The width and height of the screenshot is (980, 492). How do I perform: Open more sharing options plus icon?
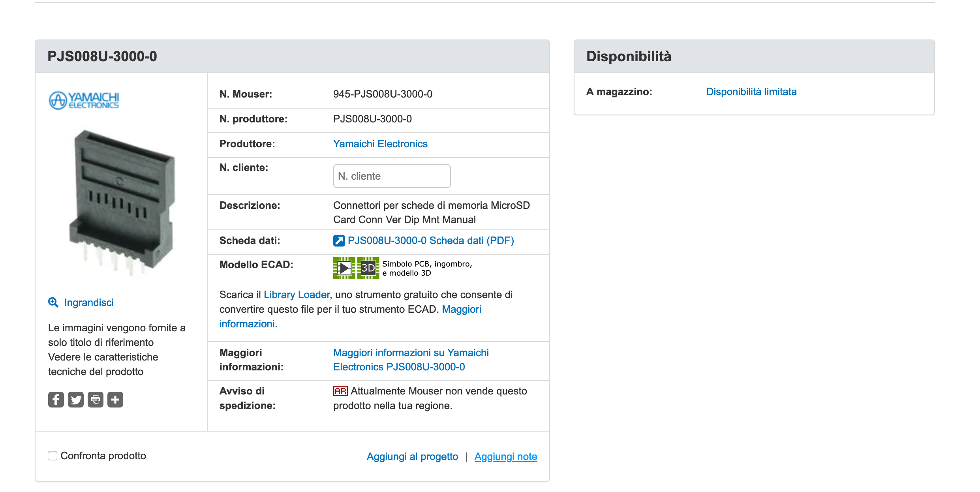click(x=115, y=400)
